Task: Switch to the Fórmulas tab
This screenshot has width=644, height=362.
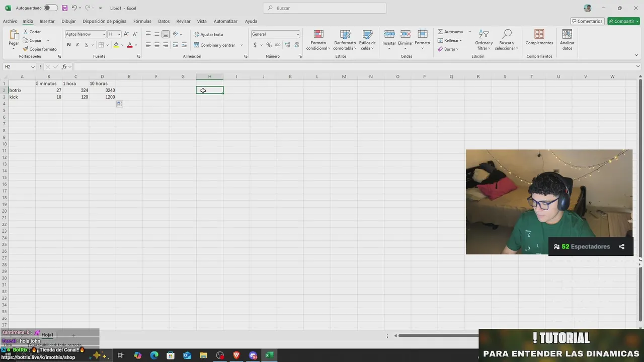Action: (x=142, y=21)
